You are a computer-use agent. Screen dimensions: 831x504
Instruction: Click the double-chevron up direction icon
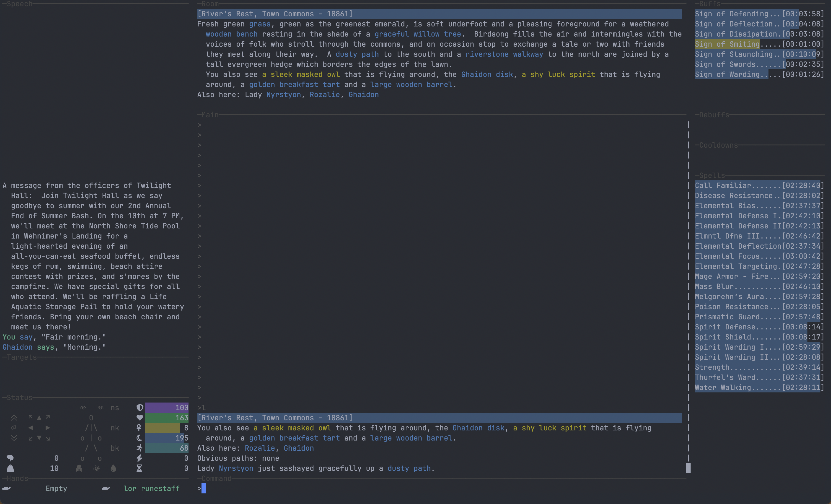(14, 418)
